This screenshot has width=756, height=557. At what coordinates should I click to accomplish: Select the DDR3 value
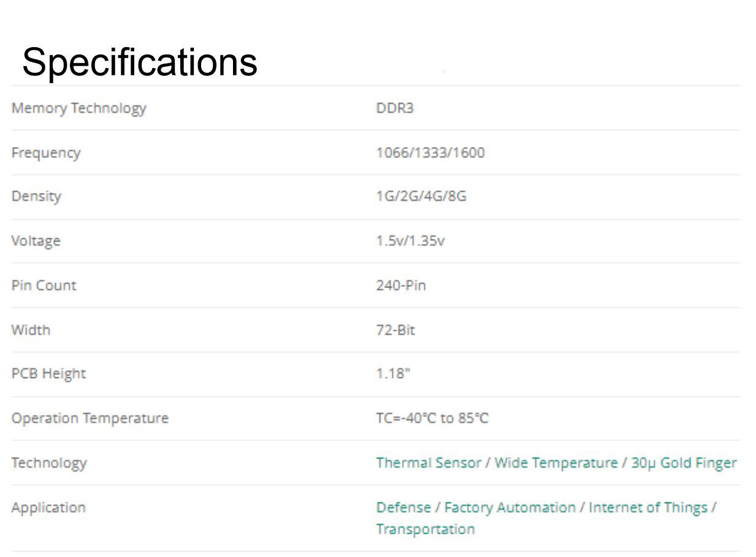click(x=395, y=108)
